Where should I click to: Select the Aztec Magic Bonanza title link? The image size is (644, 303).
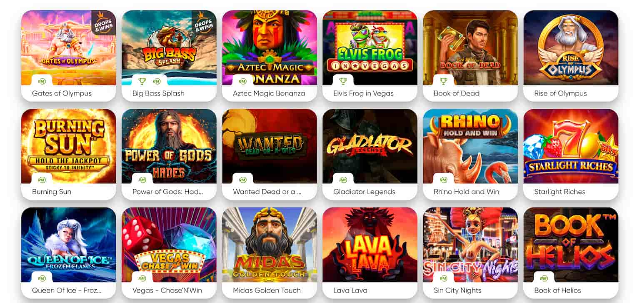point(269,93)
